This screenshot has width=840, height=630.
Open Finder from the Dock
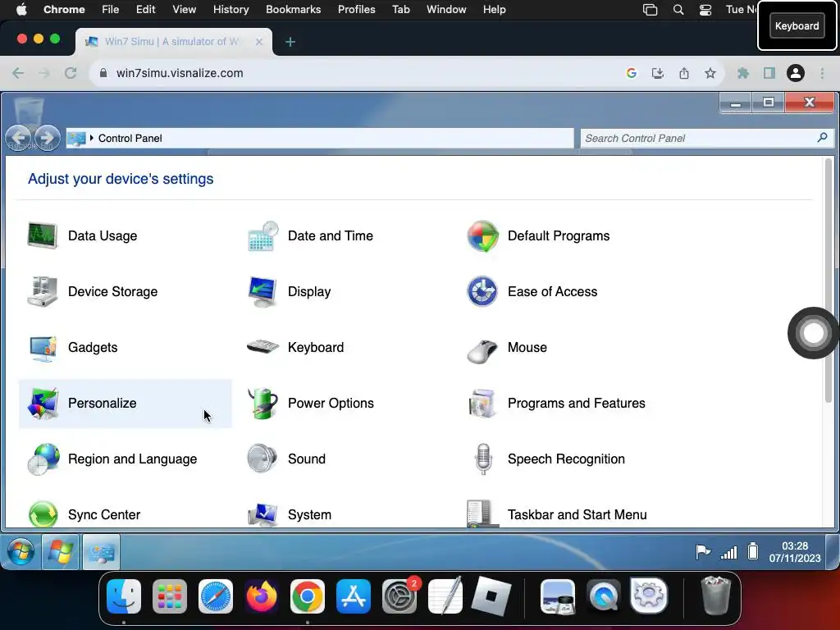(x=124, y=596)
